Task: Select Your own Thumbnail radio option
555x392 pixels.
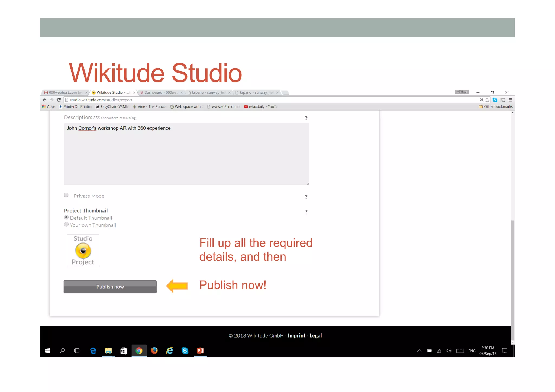Action: click(x=66, y=225)
